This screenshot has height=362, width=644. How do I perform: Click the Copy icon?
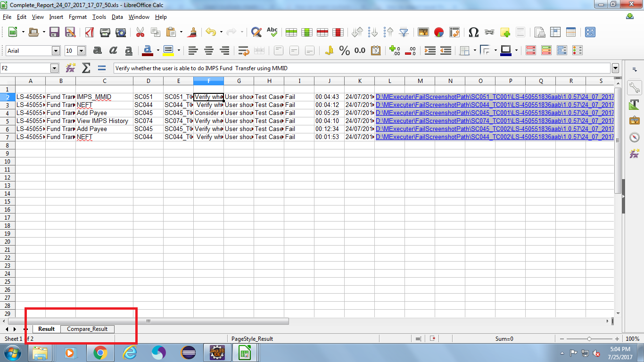(156, 32)
